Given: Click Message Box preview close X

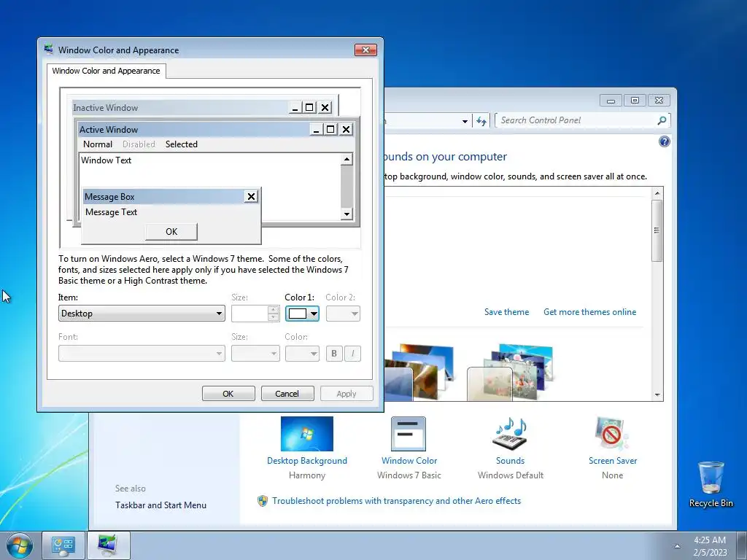Looking at the screenshot, I should [251, 196].
